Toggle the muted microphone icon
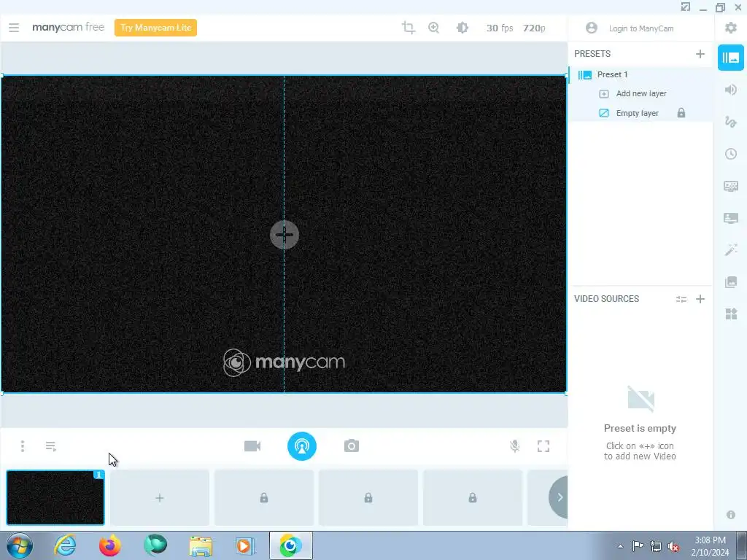The image size is (747, 560). (x=514, y=446)
